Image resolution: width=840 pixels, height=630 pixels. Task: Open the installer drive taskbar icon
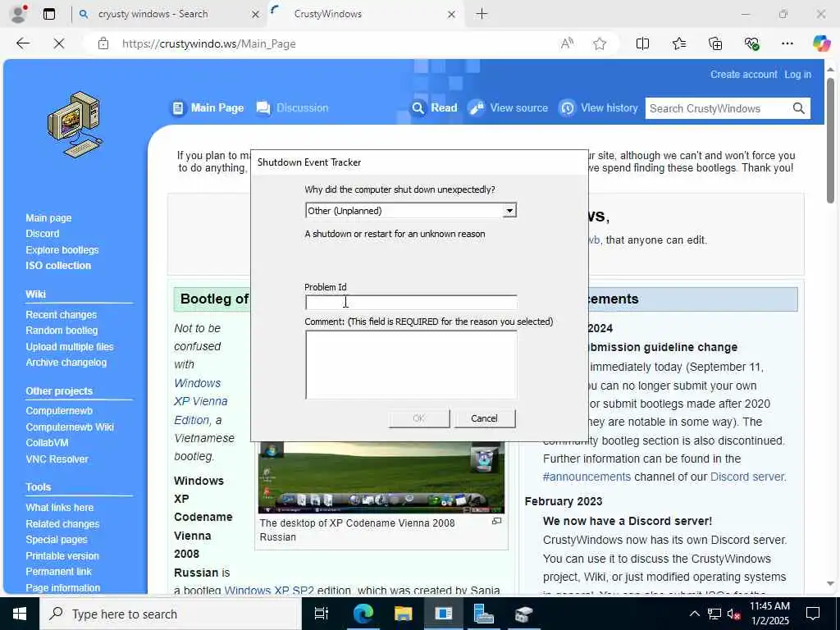tap(523, 614)
